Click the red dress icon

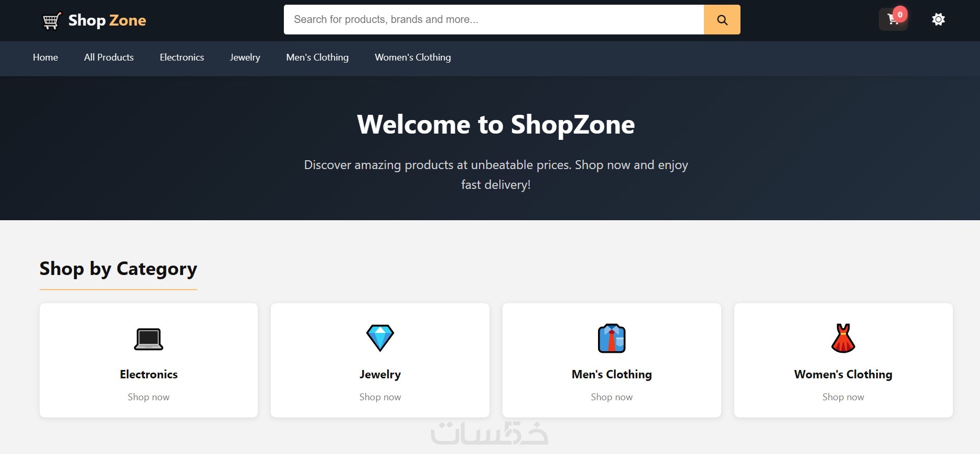point(843,338)
